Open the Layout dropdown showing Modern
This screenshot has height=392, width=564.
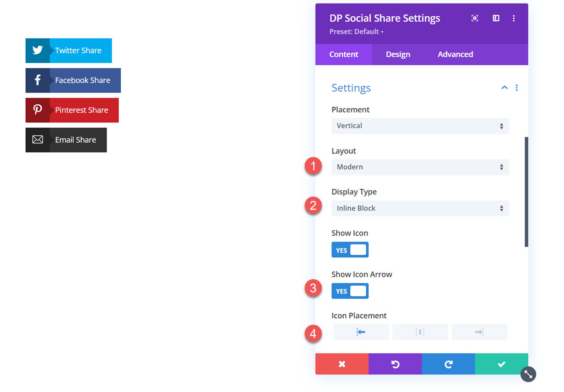[x=420, y=167]
